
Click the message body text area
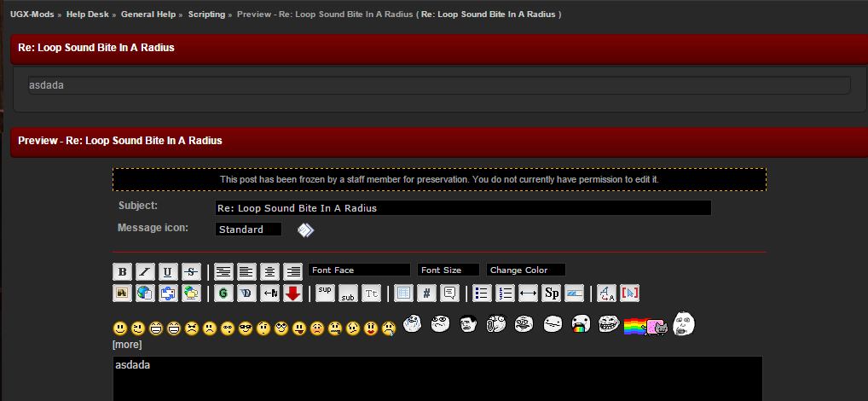coord(437,379)
